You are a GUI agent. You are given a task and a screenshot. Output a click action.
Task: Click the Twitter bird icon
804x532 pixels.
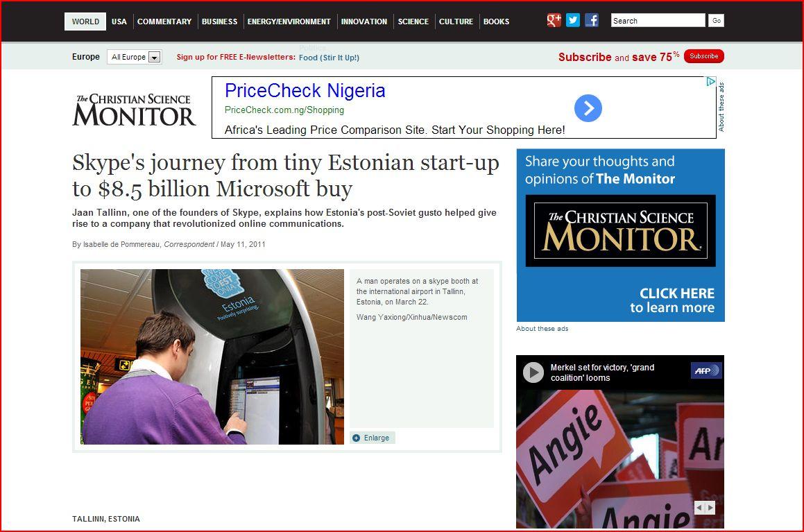(573, 21)
